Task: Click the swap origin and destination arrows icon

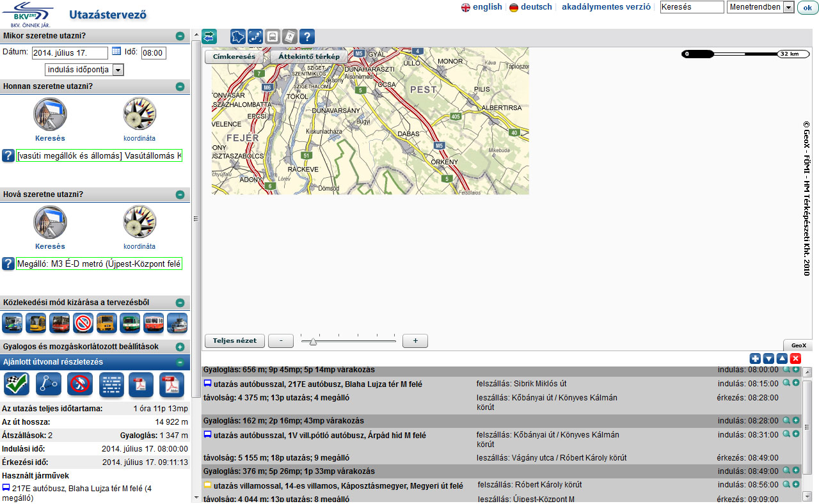Action: 209,36
